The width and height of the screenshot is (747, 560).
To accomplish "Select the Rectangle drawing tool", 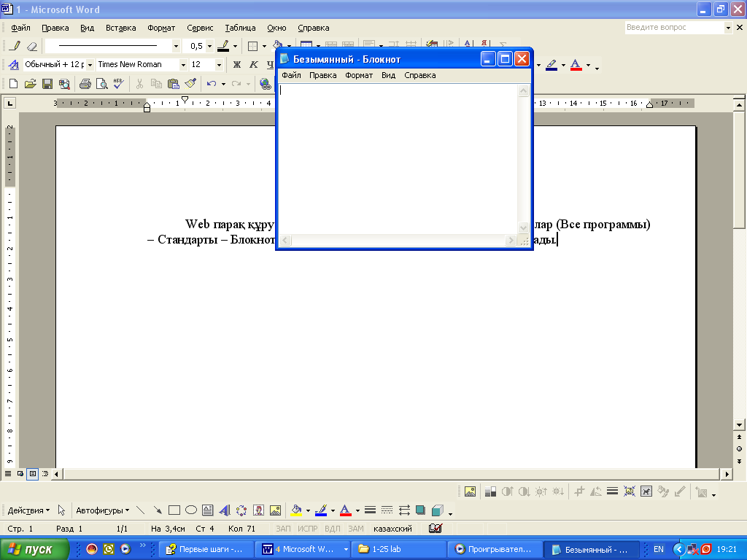I will click(x=174, y=510).
